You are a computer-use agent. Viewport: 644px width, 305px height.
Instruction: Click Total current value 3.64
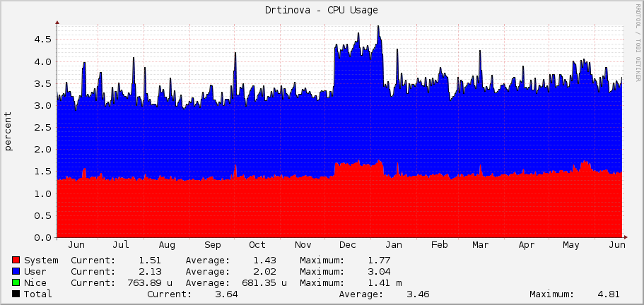point(226,294)
